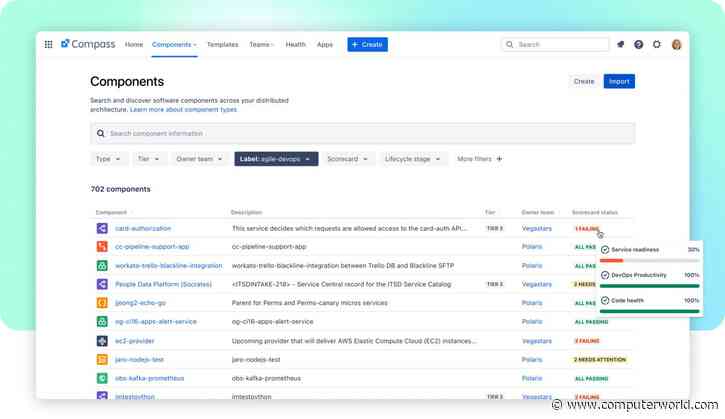Viewport: 725px width, 419px height.
Task: Open the card-authorization component link
Action: [143, 228]
